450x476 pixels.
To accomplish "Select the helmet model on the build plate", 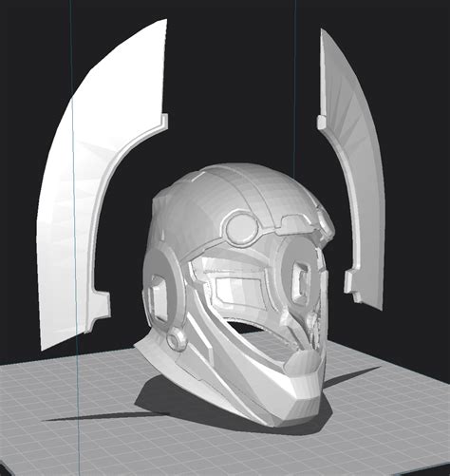I will coord(235,295).
